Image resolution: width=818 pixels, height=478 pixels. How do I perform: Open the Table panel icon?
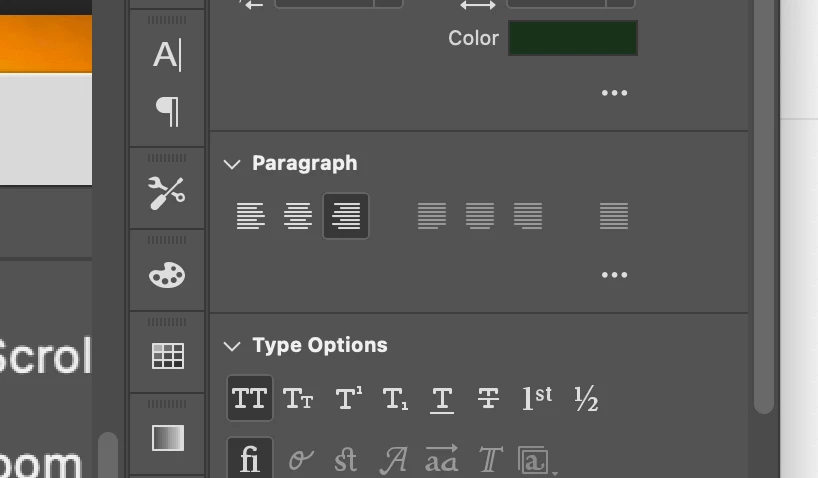167,356
